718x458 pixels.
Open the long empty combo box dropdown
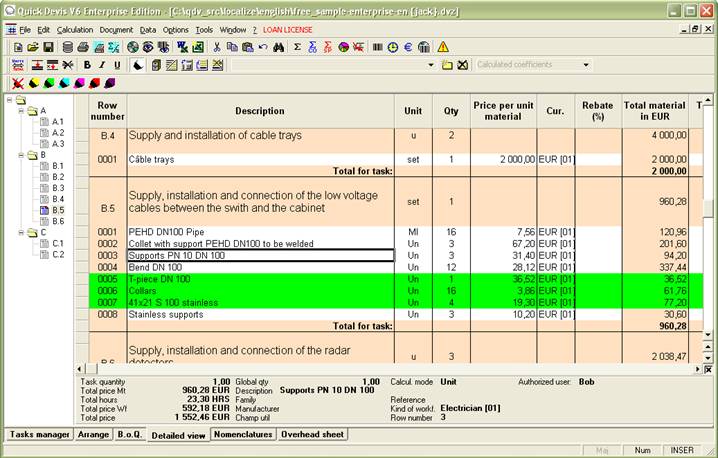[430, 65]
